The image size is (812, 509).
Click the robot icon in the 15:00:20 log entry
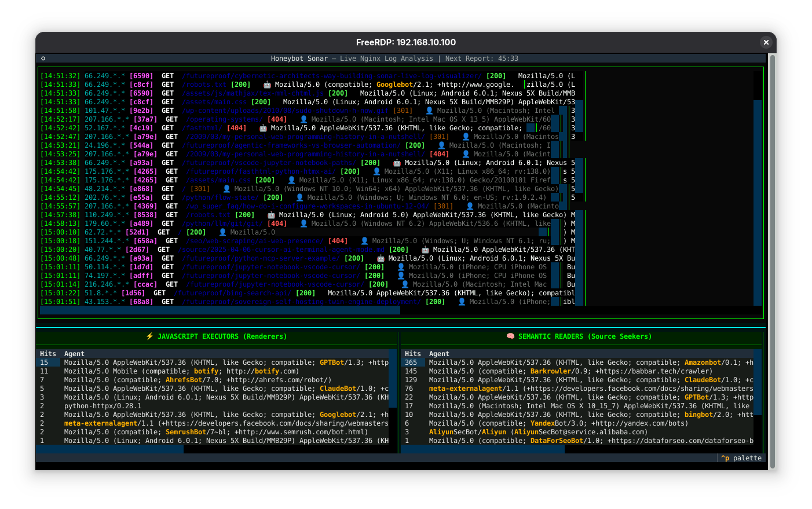coord(425,250)
